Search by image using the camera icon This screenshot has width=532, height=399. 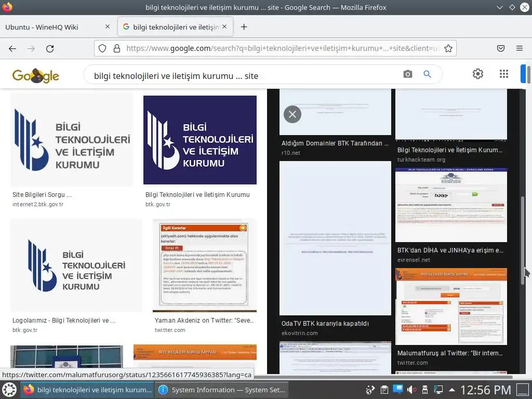408,74
